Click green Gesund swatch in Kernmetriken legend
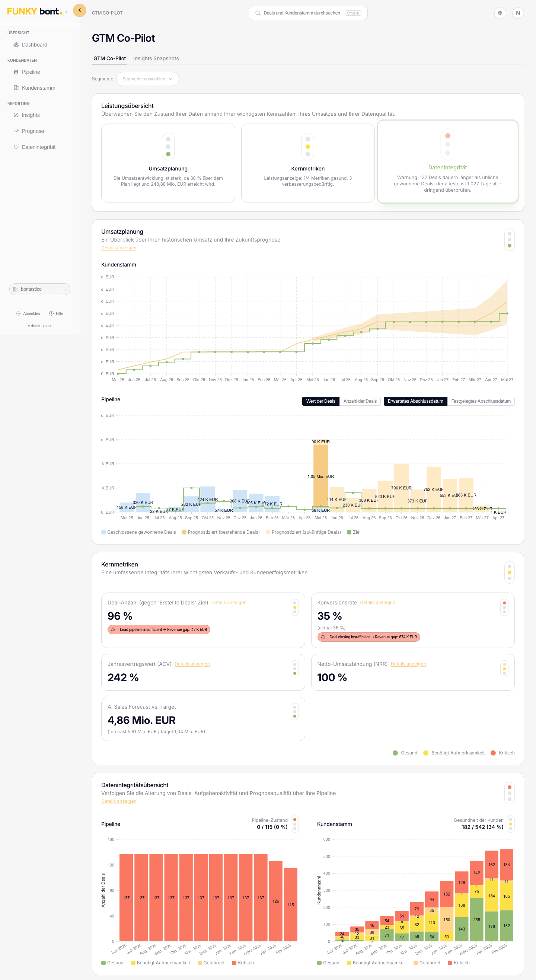The image size is (536, 980). [x=395, y=753]
